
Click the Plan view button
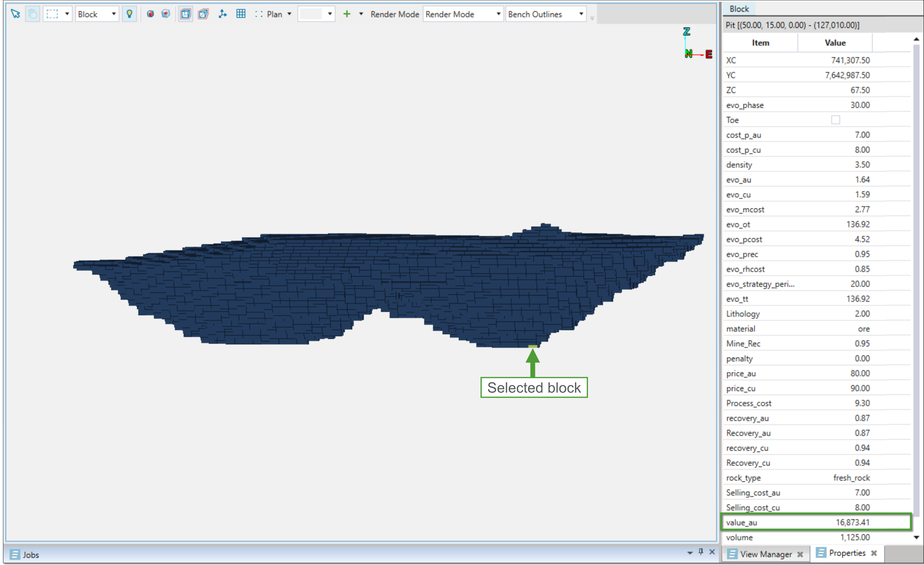tap(274, 14)
